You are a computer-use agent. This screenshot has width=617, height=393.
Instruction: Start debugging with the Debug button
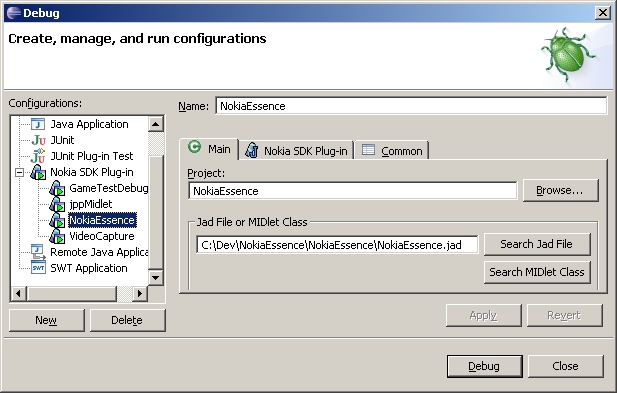pyautogui.click(x=484, y=366)
